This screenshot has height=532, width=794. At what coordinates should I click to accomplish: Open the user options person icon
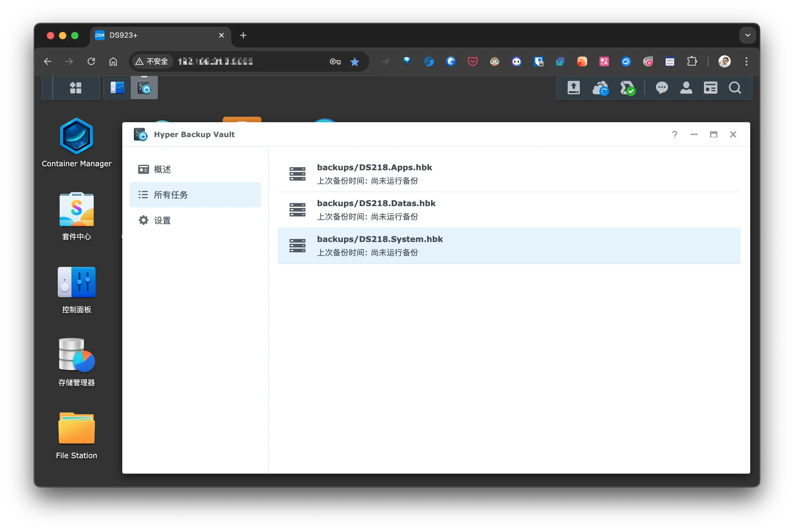coord(686,88)
